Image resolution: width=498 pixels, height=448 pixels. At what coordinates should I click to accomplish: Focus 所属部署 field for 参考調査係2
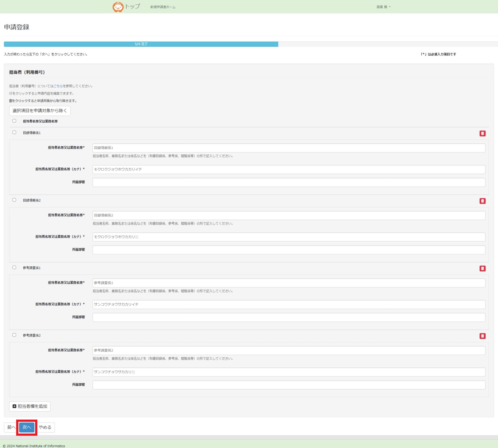[x=289, y=385]
